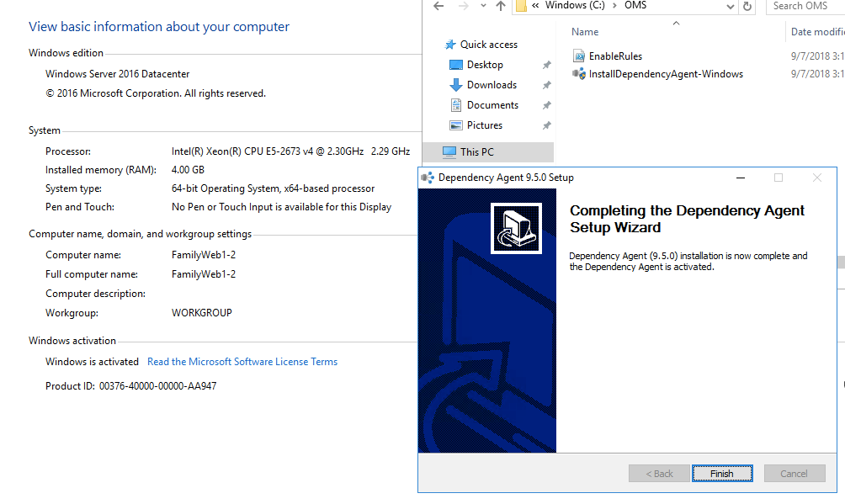Go up one folder level
This screenshot has height=504, width=845.
pyautogui.click(x=501, y=6)
